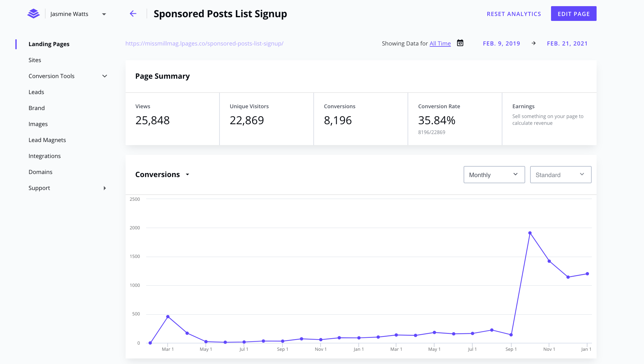Click the EDIT PAGE button
644x364 pixels.
574,14
